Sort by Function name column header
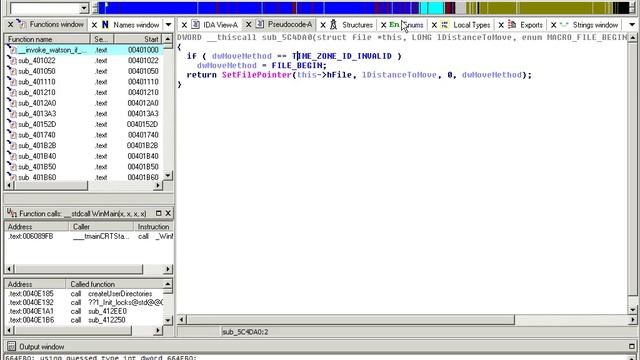 [x=47, y=39]
